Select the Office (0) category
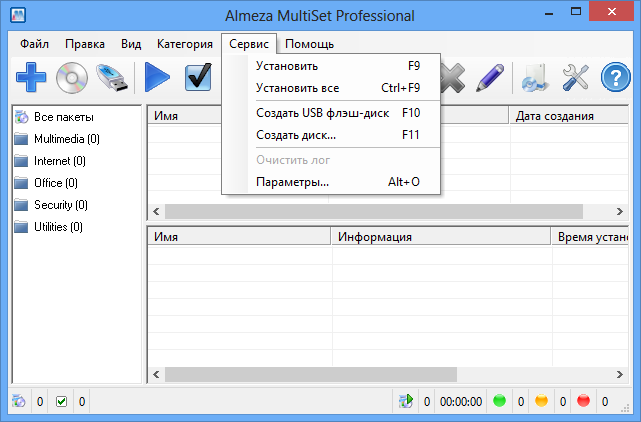 pyautogui.click(x=56, y=183)
